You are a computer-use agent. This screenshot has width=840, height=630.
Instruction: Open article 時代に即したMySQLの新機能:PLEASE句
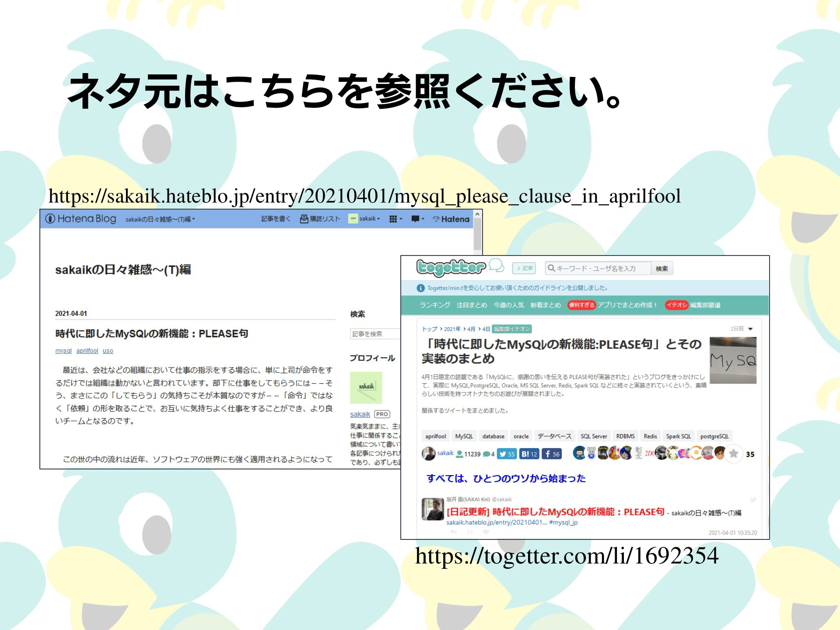pyautogui.click(x=151, y=333)
